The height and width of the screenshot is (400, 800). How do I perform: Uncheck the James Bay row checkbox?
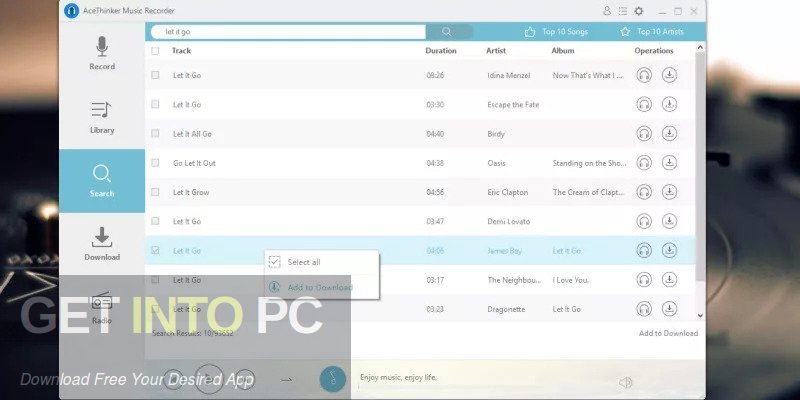coord(155,251)
